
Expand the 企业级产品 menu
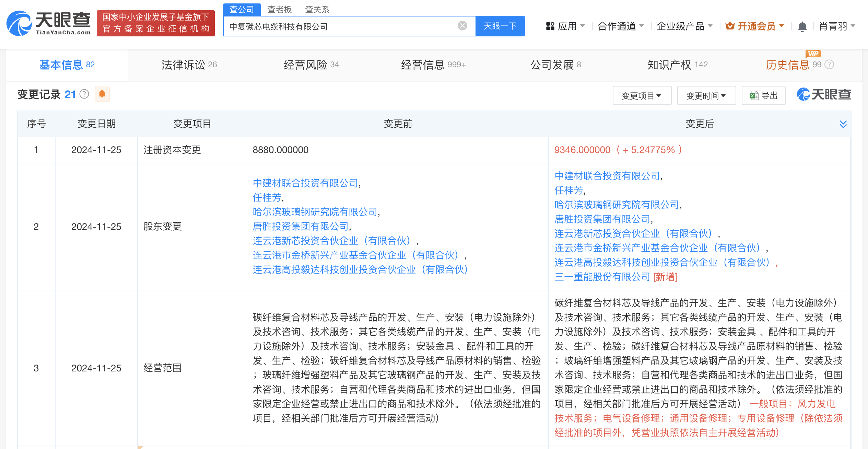click(x=684, y=26)
